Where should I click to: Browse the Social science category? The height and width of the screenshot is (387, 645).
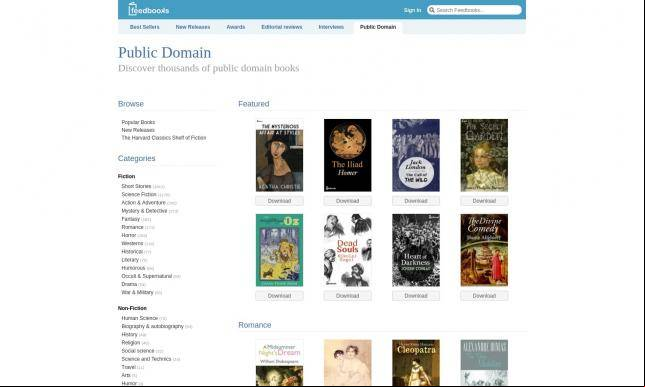coord(138,351)
